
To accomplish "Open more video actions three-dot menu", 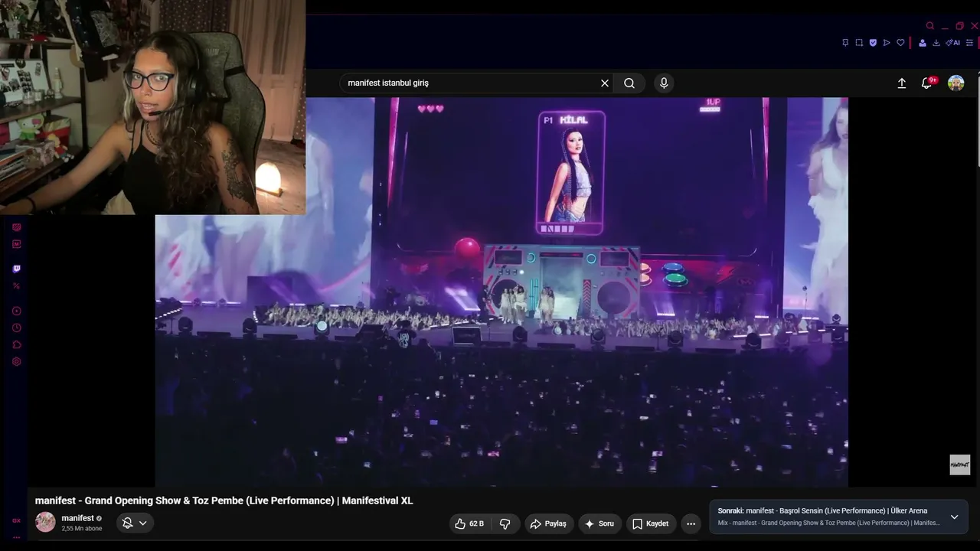I will coord(691,523).
